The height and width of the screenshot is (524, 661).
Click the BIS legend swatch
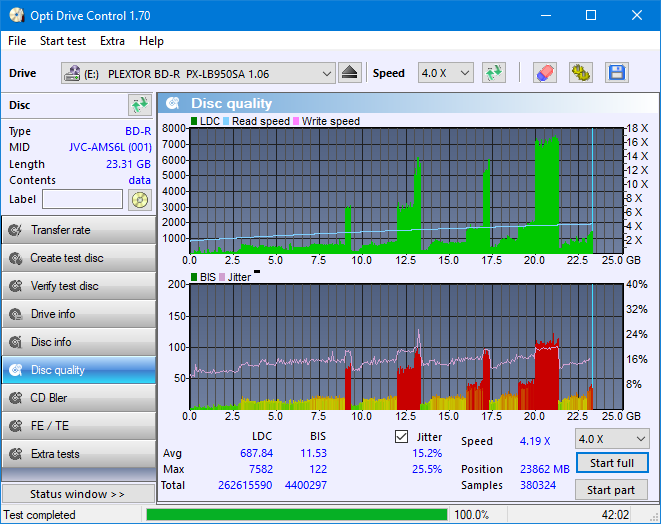[194, 277]
